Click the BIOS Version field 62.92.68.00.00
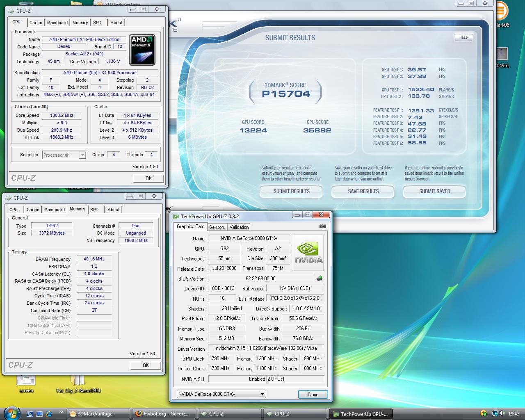The width and height of the screenshot is (525, 420). (x=260, y=278)
